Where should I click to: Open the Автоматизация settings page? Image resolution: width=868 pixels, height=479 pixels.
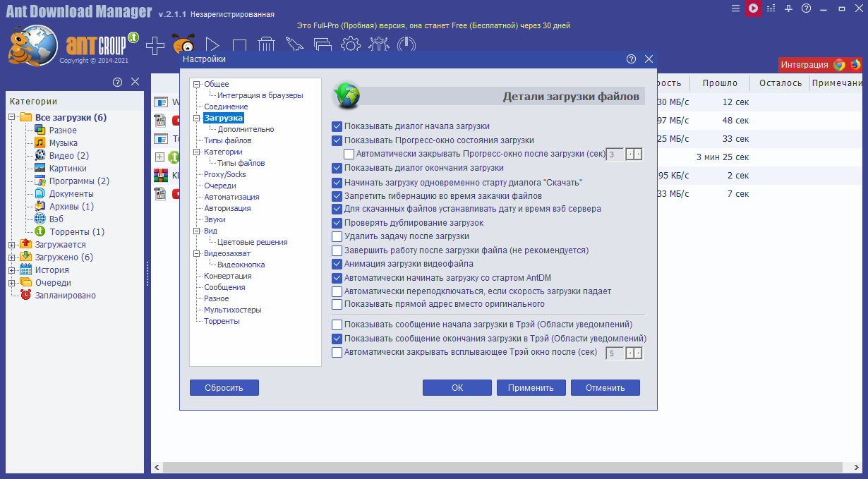click(x=231, y=197)
